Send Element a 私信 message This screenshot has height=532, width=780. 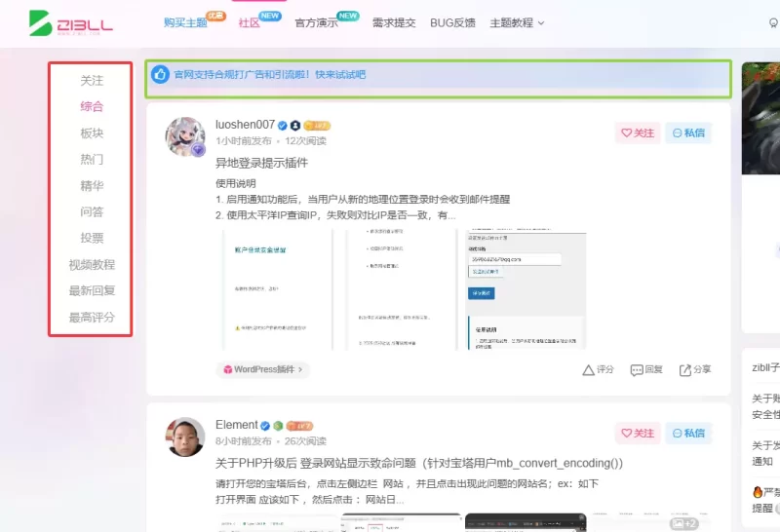coord(688,433)
